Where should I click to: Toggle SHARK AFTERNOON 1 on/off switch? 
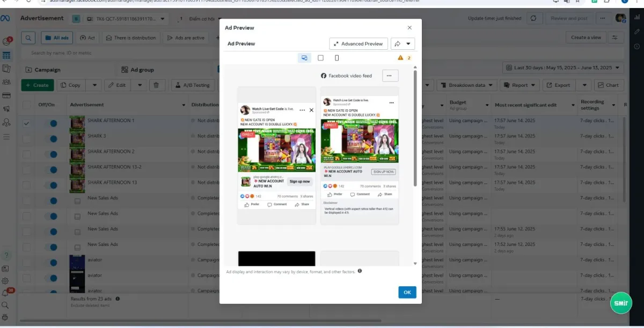(x=50, y=123)
